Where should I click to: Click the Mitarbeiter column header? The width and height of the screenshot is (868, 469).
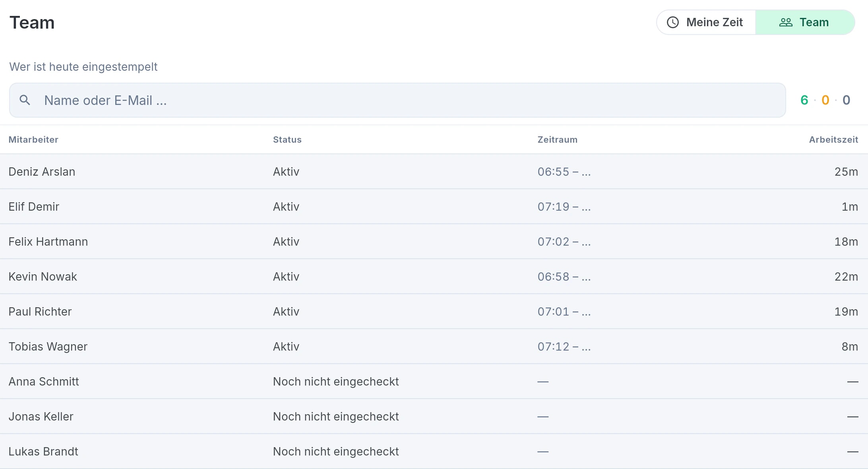(33, 140)
